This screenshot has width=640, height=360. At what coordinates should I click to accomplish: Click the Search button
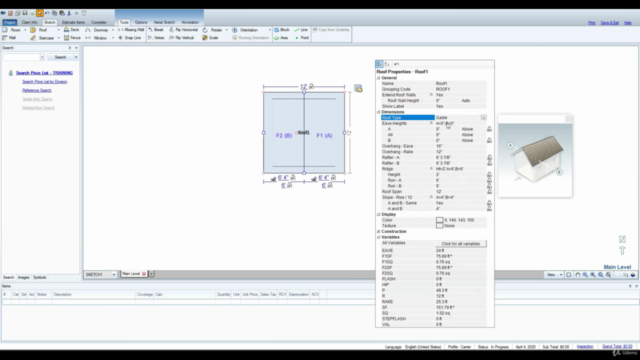click(60, 57)
